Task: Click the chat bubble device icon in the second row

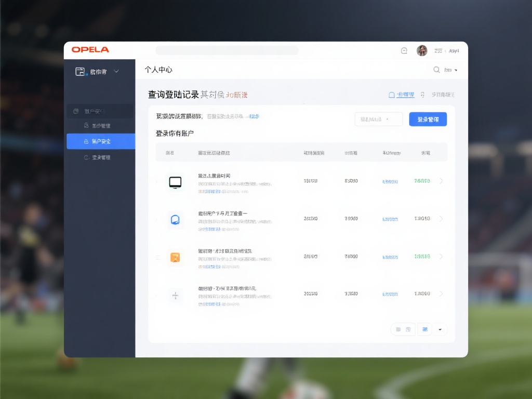Action: pyautogui.click(x=175, y=219)
